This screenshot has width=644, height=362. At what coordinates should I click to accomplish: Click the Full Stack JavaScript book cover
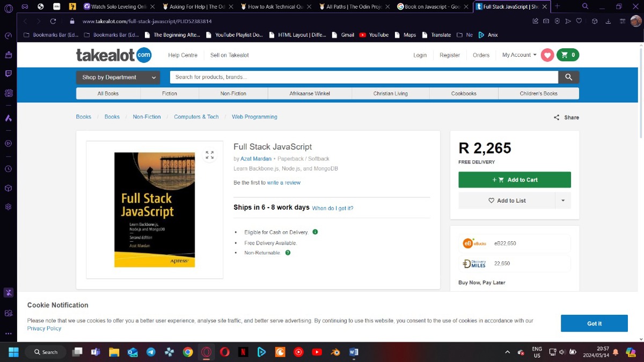pyautogui.click(x=155, y=210)
